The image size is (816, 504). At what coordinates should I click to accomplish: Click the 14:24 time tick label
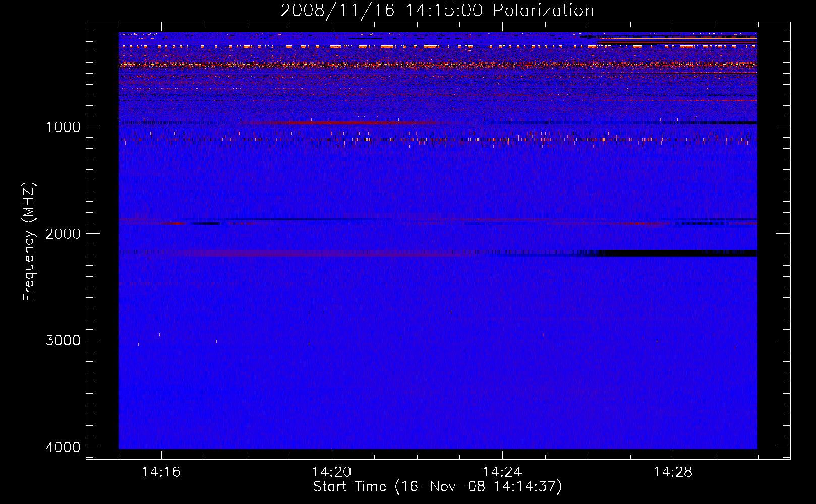pyautogui.click(x=502, y=472)
